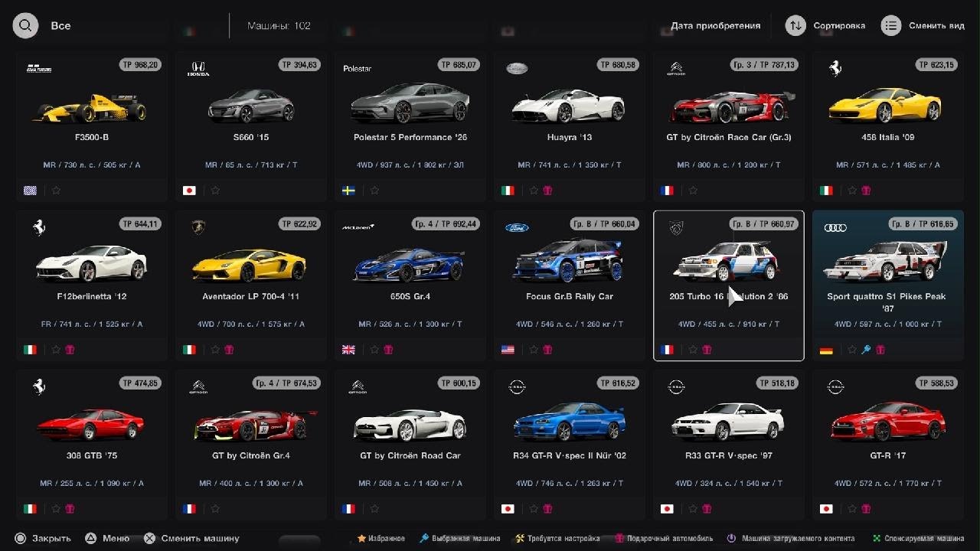This screenshot has height=551, width=980.
Task: Expand the Все filter category
Action: coord(60,25)
